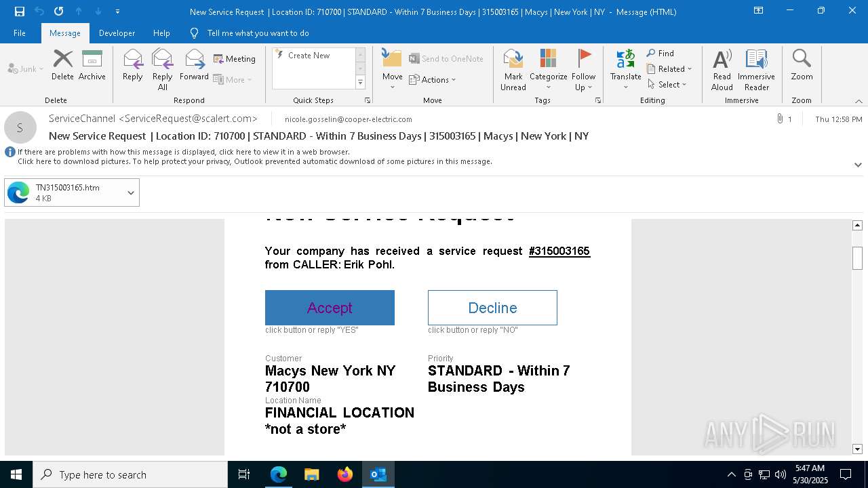Click the Accept button in the email
Image resolution: width=868 pixels, height=488 pixels.
point(330,308)
